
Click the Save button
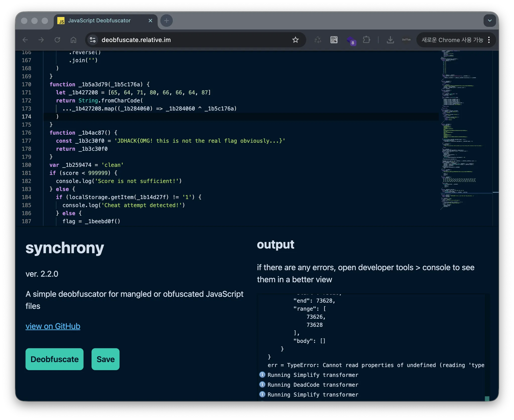[105, 359]
